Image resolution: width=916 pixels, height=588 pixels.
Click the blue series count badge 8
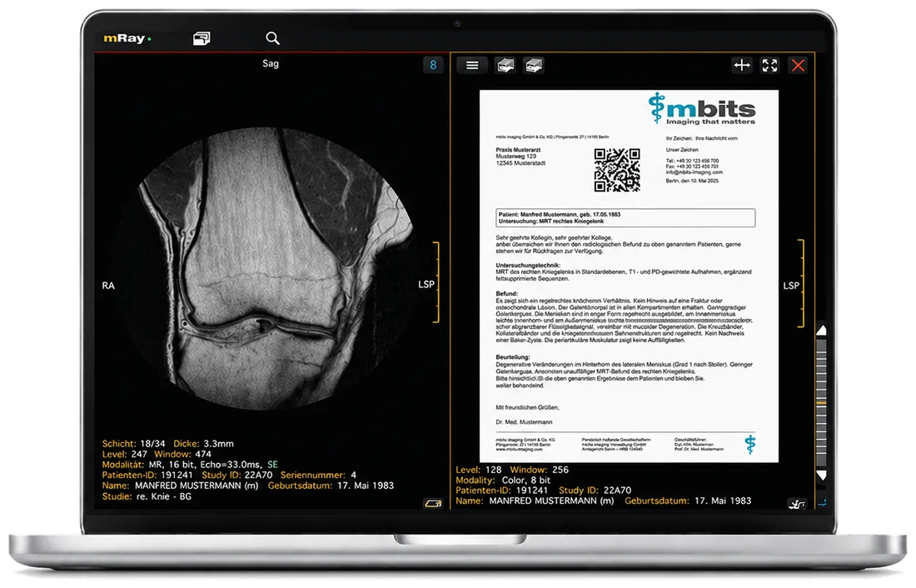(433, 65)
